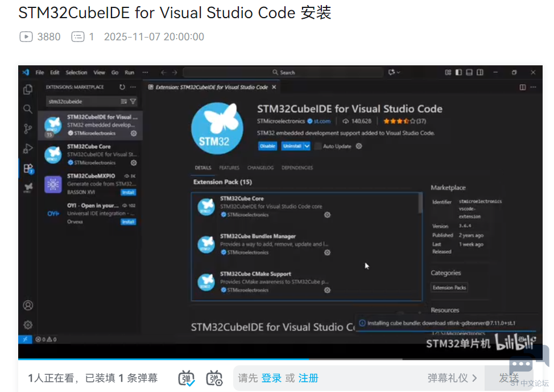Viewport: 554px width, 392px height.
Task: Open the remote window indicator in status bar
Action: tap(25, 339)
